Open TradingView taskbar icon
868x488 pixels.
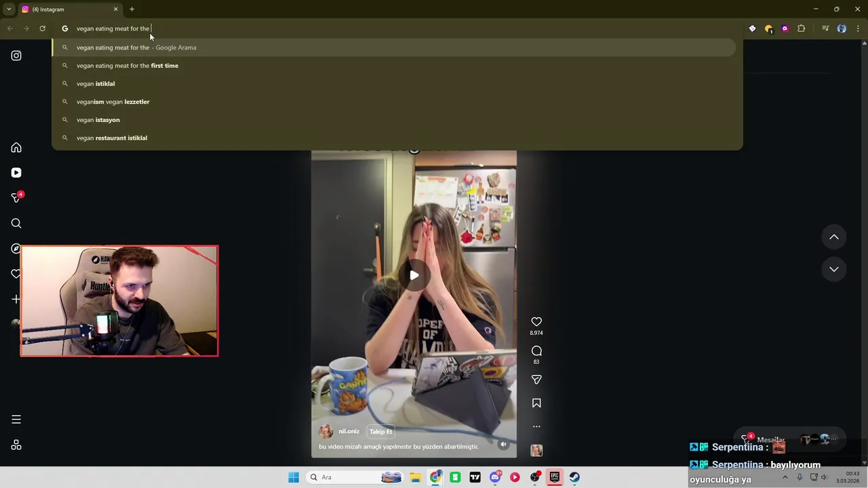(x=475, y=477)
